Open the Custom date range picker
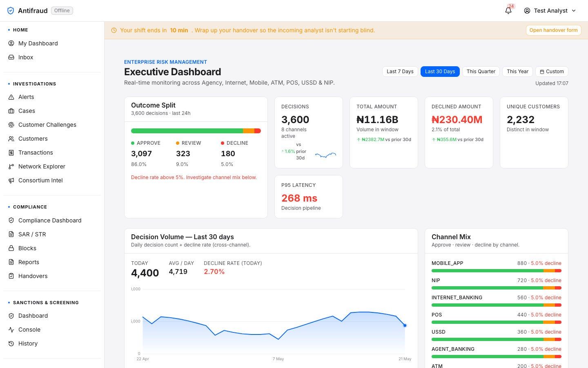This screenshot has height=368, width=588. coord(552,72)
